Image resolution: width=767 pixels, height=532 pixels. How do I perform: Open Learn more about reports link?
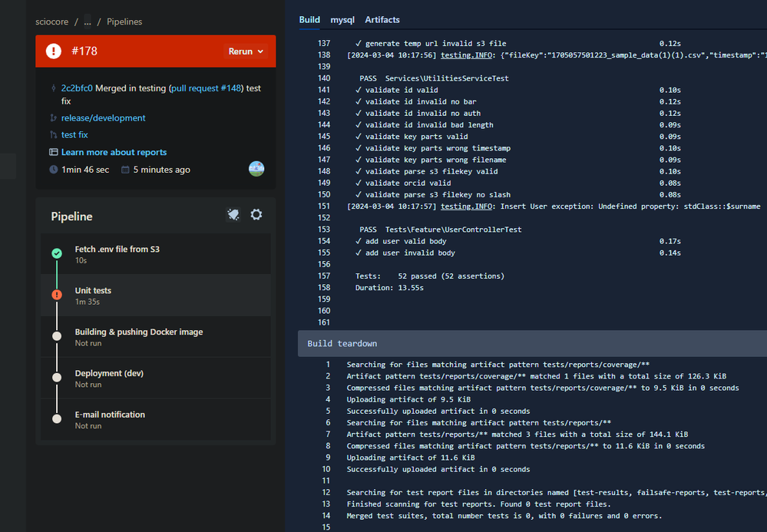pos(114,152)
